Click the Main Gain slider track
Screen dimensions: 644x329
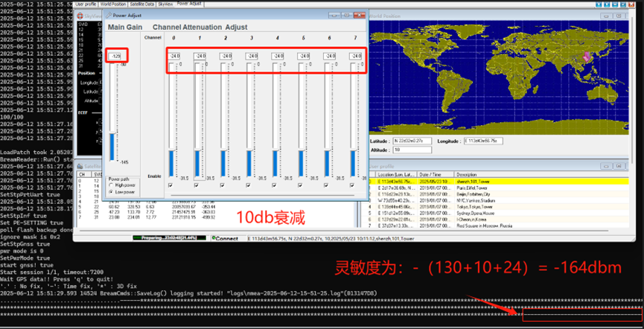tap(112, 112)
